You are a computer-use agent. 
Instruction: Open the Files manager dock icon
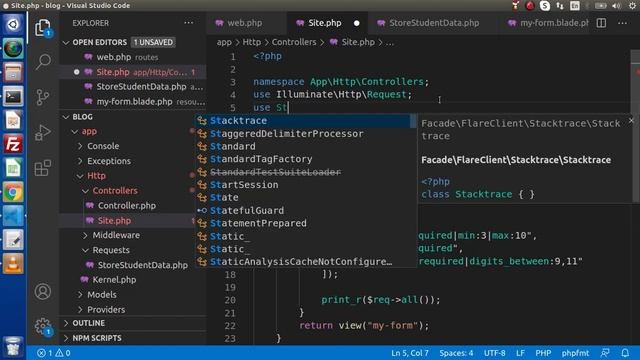(13, 73)
